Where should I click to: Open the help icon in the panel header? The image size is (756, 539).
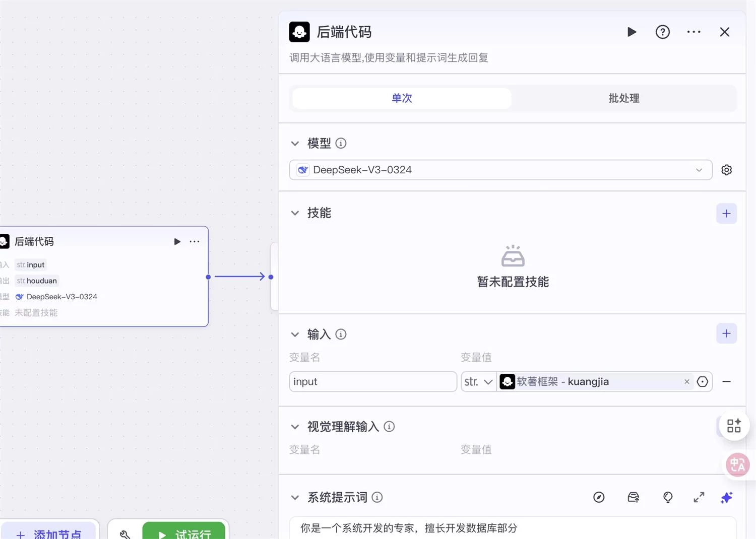click(662, 32)
